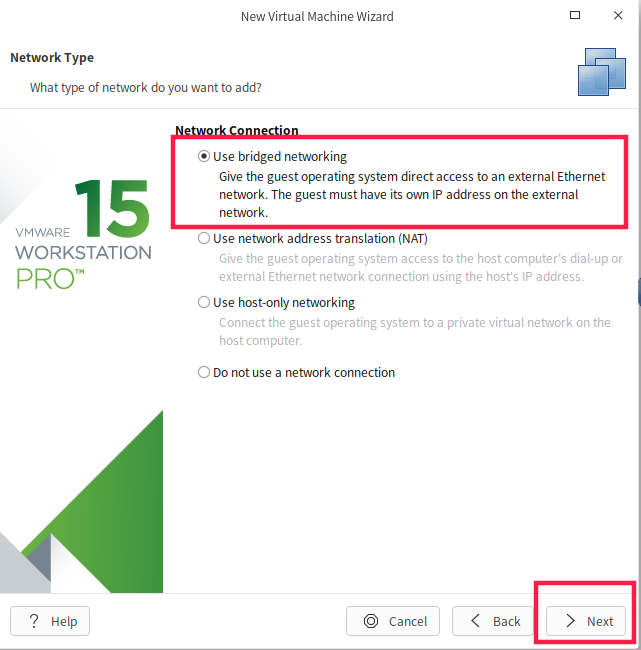The width and height of the screenshot is (641, 650).
Task: Cancel the New Virtual Machine Wizard
Action: pos(393,621)
